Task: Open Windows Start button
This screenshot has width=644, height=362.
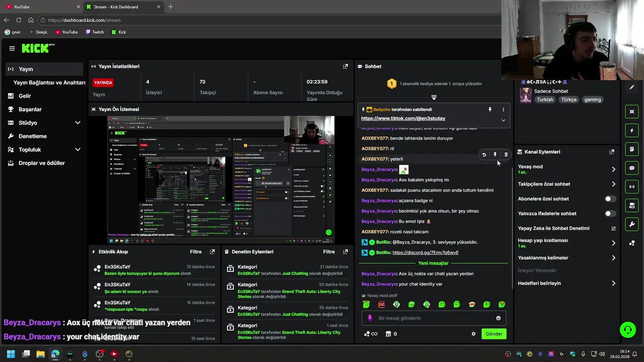Action: 11,354
